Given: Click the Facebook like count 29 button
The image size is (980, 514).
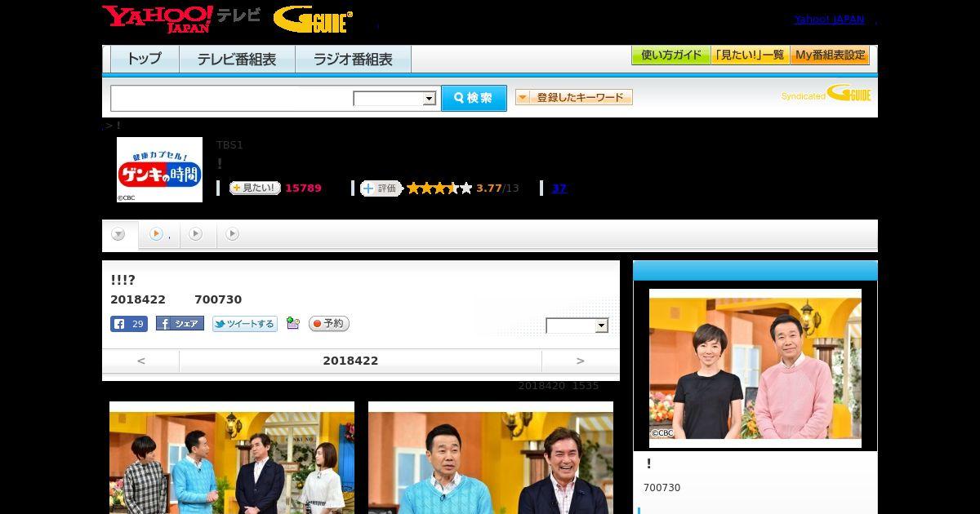Looking at the screenshot, I should click(129, 324).
